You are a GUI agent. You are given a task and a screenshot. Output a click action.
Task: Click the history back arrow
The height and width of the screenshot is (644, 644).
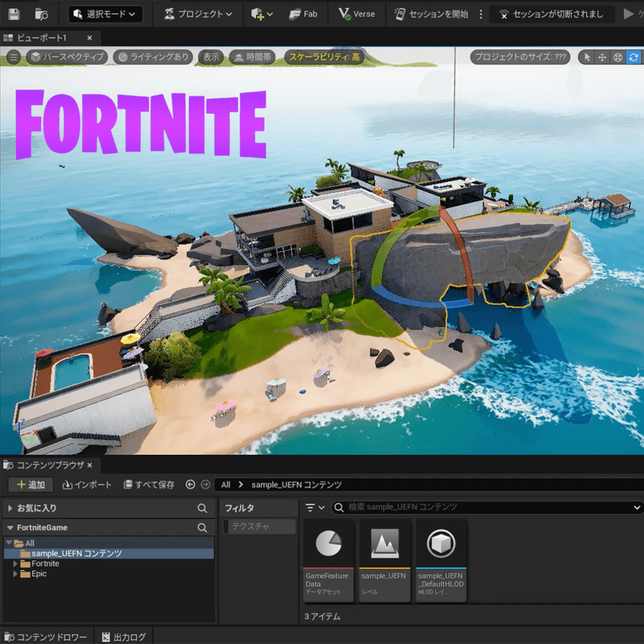tap(190, 485)
